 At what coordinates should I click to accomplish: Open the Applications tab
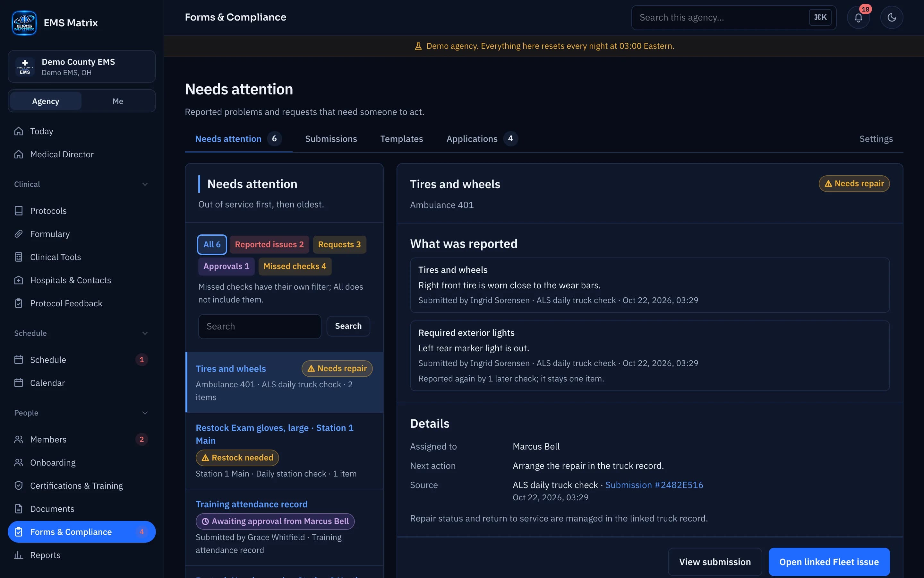[x=482, y=139]
